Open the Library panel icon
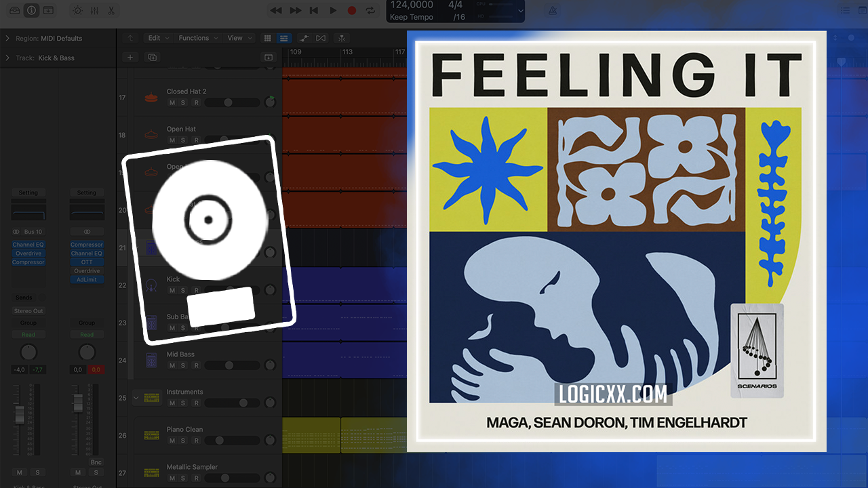 pyautogui.click(x=15, y=10)
